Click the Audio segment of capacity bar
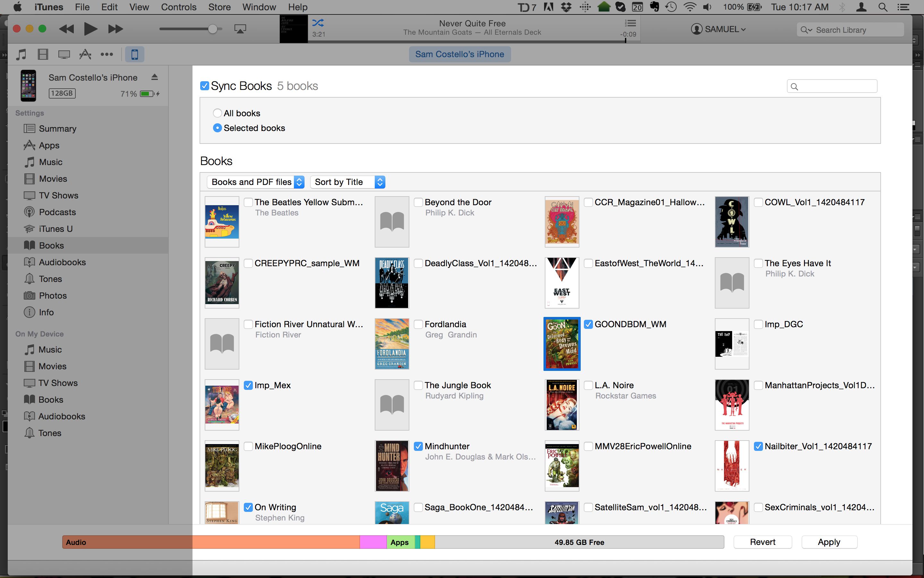This screenshot has width=924, height=578. point(211,542)
